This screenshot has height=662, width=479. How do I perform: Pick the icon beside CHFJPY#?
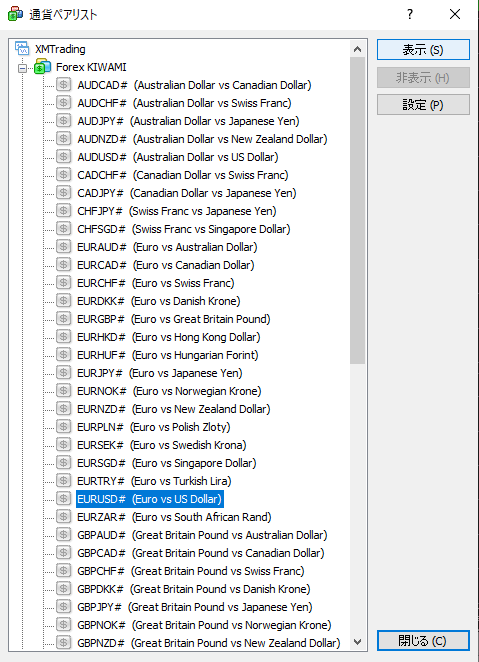[63, 211]
